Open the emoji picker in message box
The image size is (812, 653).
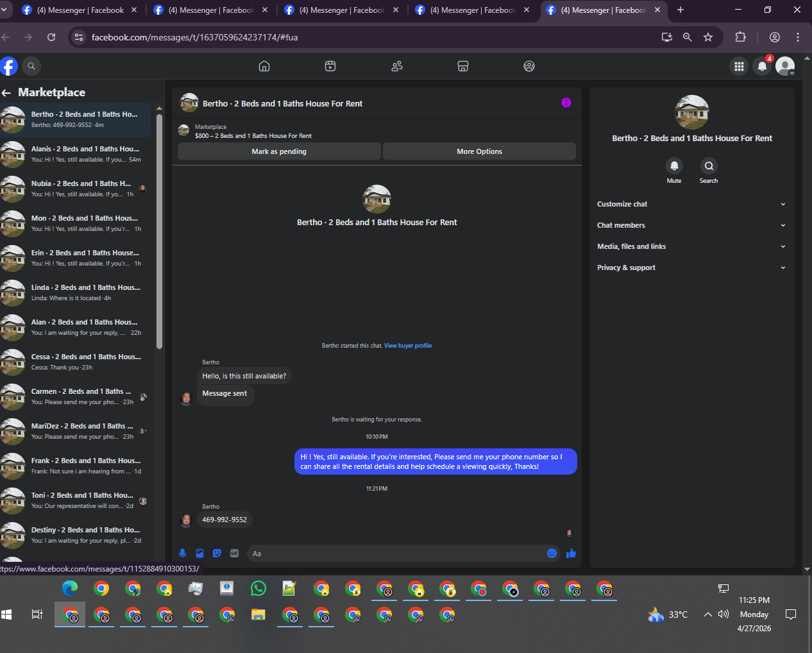coord(552,553)
